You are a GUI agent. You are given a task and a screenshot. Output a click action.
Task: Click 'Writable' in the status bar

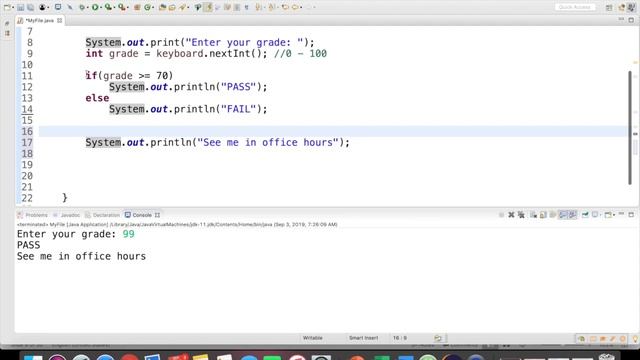click(313, 338)
